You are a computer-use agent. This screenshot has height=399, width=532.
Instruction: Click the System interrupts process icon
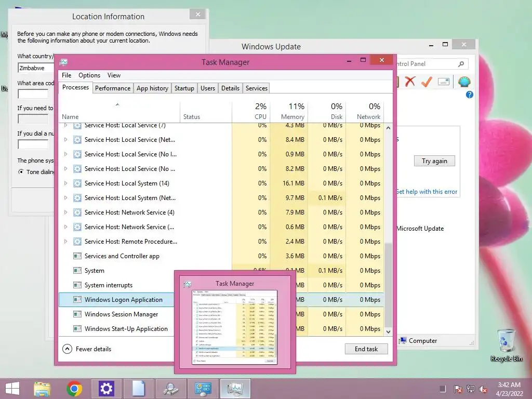click(77, 285)
